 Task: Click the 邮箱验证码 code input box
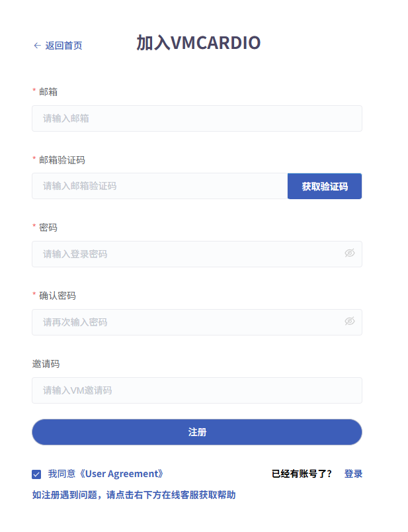click(159, 186)
